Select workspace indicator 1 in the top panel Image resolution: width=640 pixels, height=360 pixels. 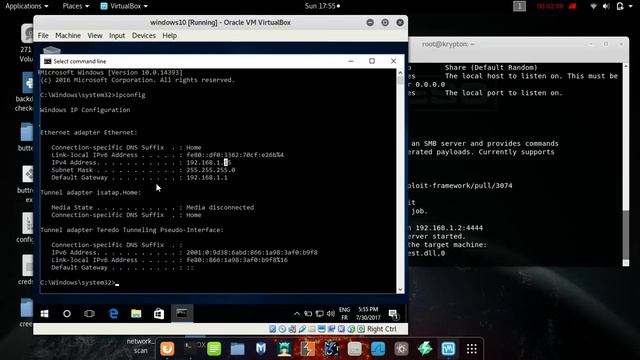tap(519, 6)
